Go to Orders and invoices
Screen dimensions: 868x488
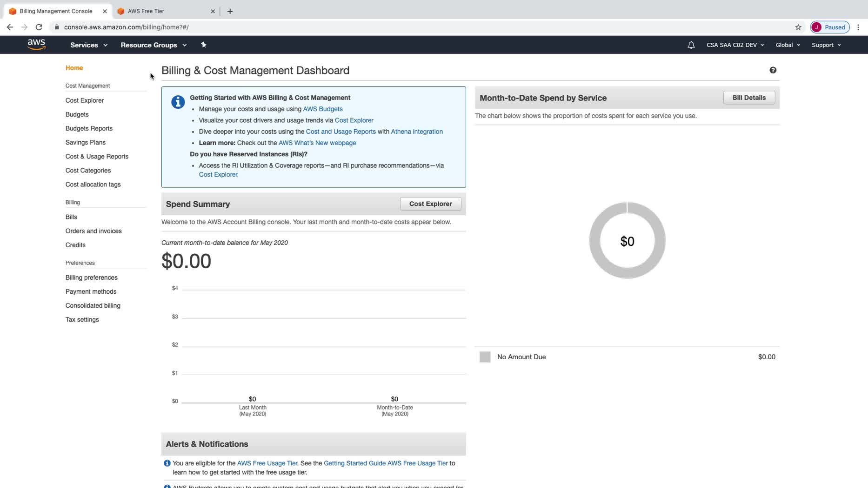coord(93,231)
